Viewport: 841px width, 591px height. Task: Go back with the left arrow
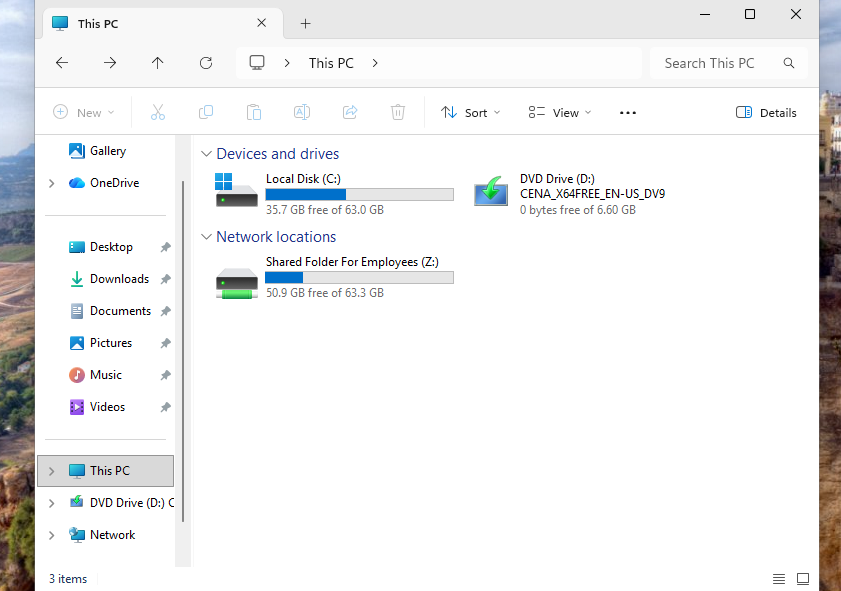pos(62,63)
